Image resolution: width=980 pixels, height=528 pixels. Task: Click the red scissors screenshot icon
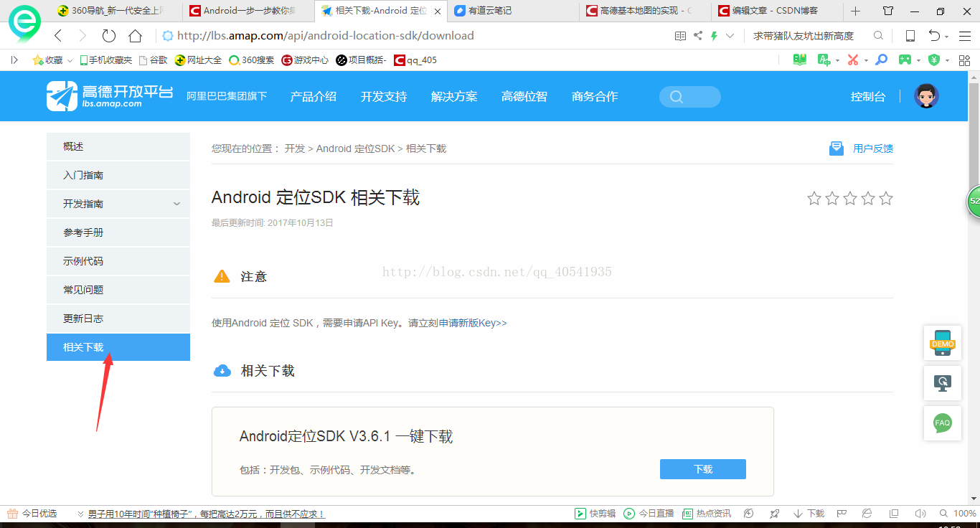(x=853, y=60)
